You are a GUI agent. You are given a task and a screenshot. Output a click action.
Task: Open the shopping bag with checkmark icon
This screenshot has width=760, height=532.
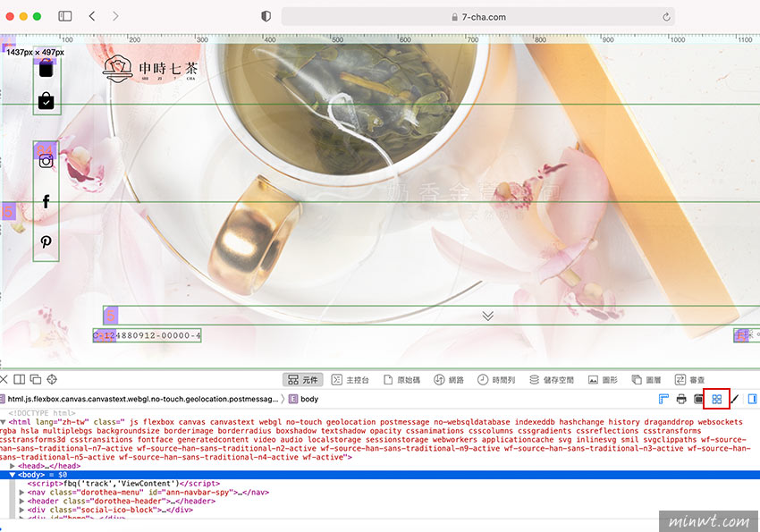(x=46, y=100)
